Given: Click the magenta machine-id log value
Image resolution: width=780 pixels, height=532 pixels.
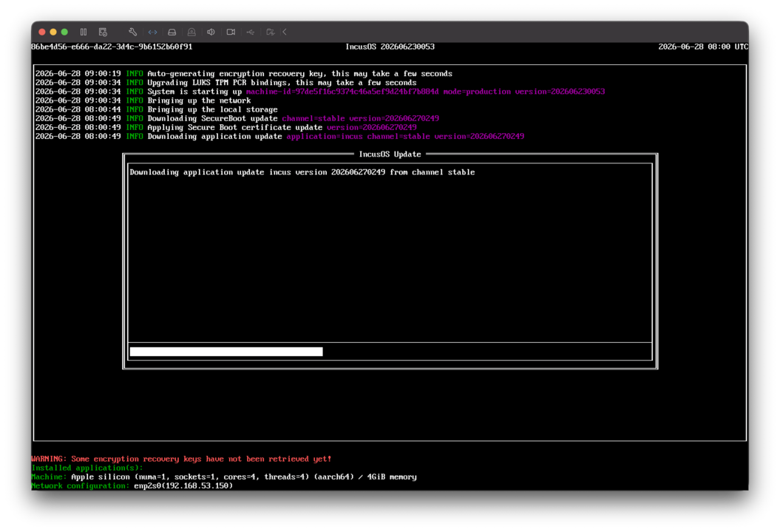Looking at the screenshot, I should tap(342, 92).
